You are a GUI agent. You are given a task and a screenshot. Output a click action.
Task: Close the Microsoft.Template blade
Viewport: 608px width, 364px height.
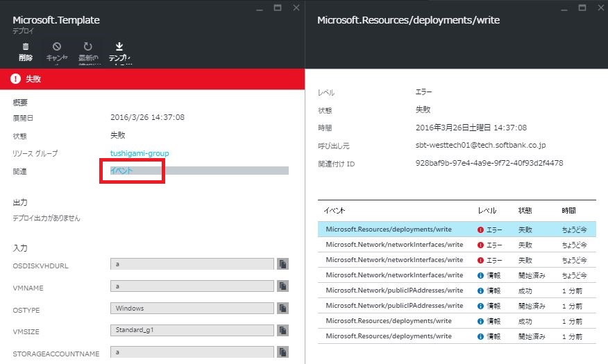[296, 8]
